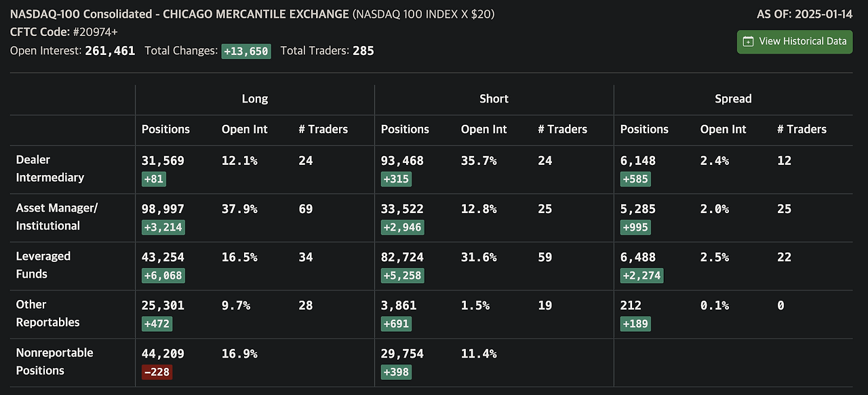Click the +2,274 Leveraged Funds spread badge
868x395 pixels.
tap(642, 276)
